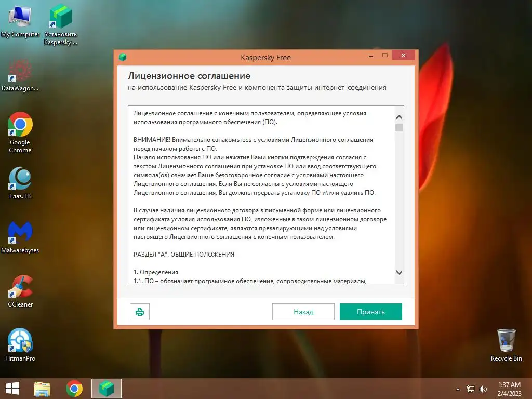Click text РАЗДЕЛ "А". ОБЩИЕ ПОЛОЖЕНИЯ
The width and height of the screenshot is (532, 399).
click(x=183, y=255)
